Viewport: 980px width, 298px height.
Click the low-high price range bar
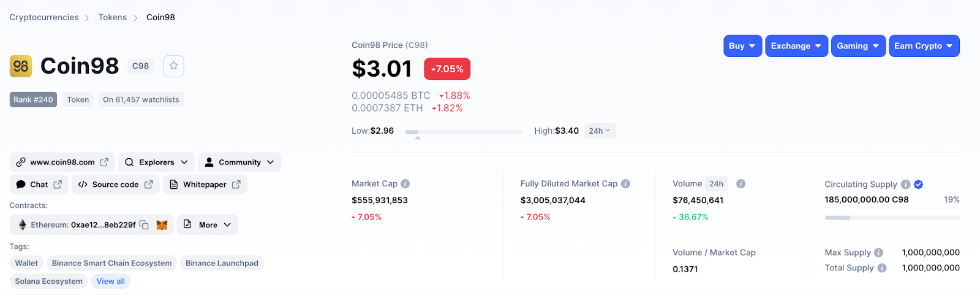pos(464,132)
